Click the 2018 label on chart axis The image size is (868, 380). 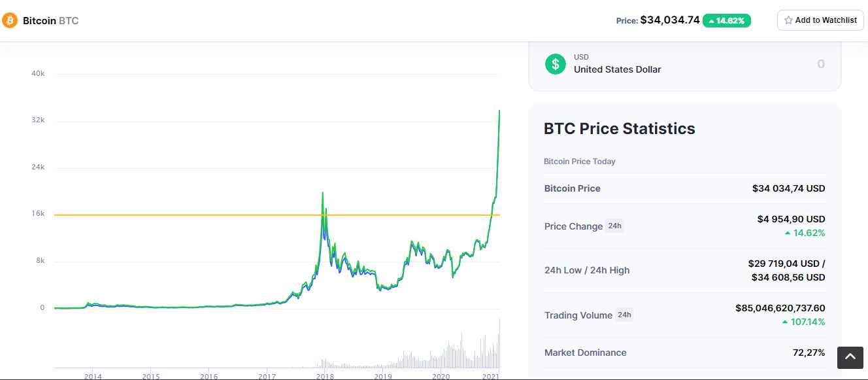click(325, 376)
